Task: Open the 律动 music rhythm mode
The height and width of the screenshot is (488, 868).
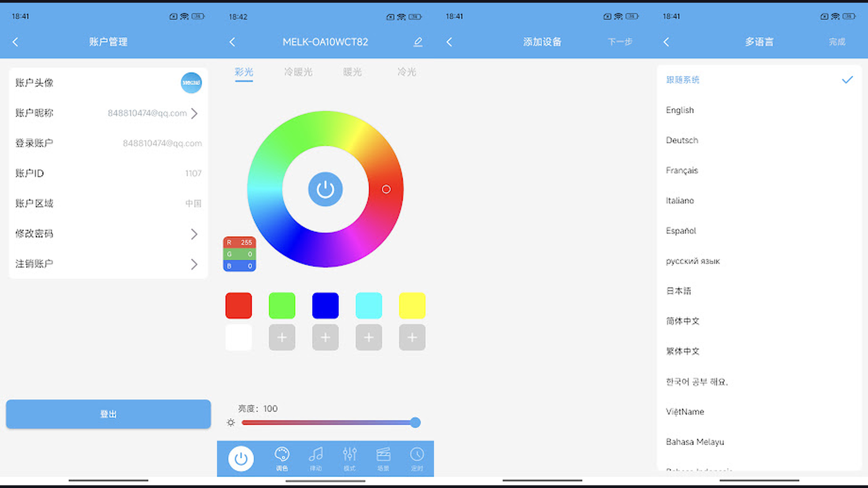Action: click(316, 458)
